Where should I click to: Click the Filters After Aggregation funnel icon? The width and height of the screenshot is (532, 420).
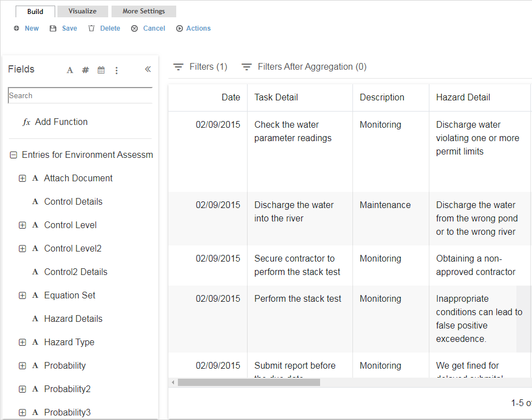click(246, 67)
